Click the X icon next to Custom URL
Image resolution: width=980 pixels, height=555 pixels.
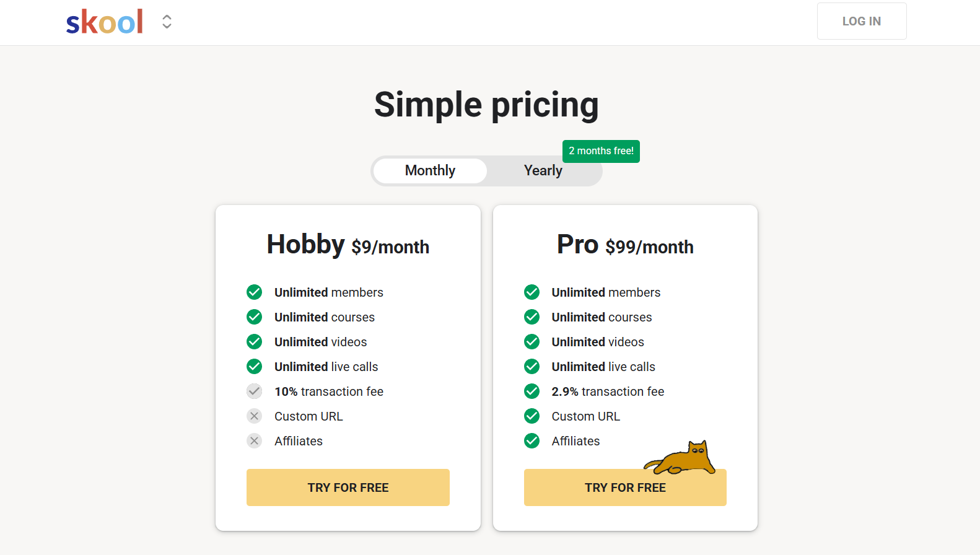[254, 416]
